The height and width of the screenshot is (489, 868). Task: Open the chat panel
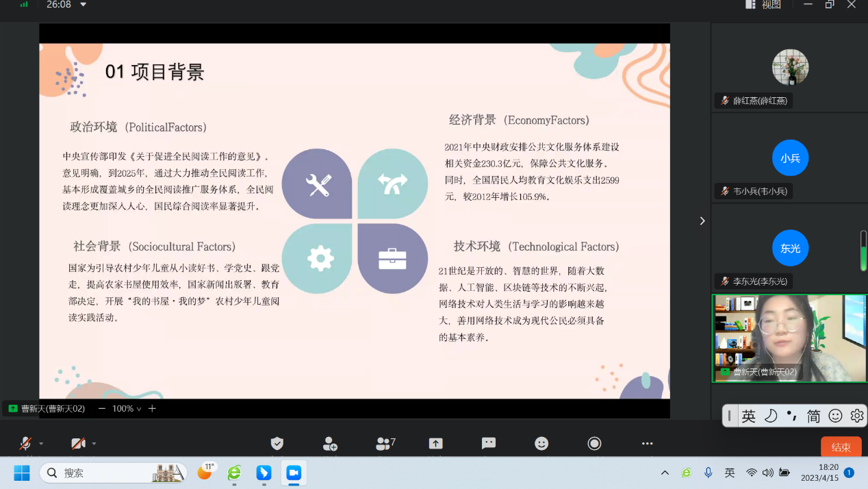click(489, 444)
